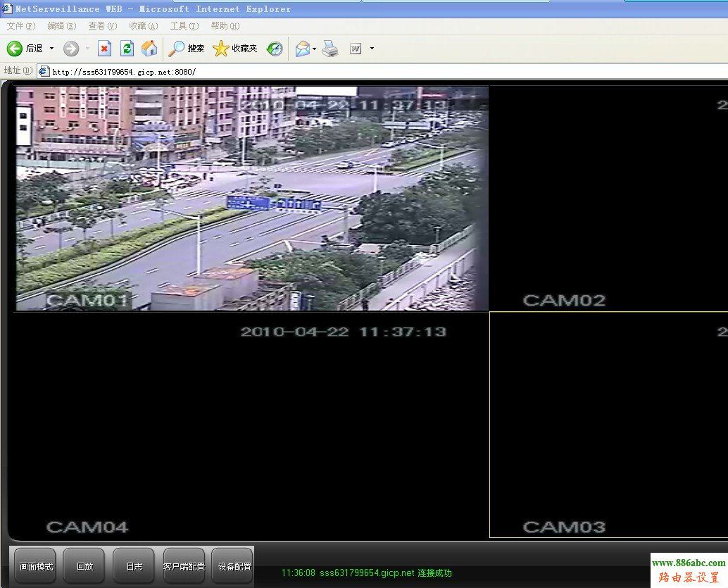Open Search (搜索) magnifier icon
728x588 pixels.
coord(176,49)
